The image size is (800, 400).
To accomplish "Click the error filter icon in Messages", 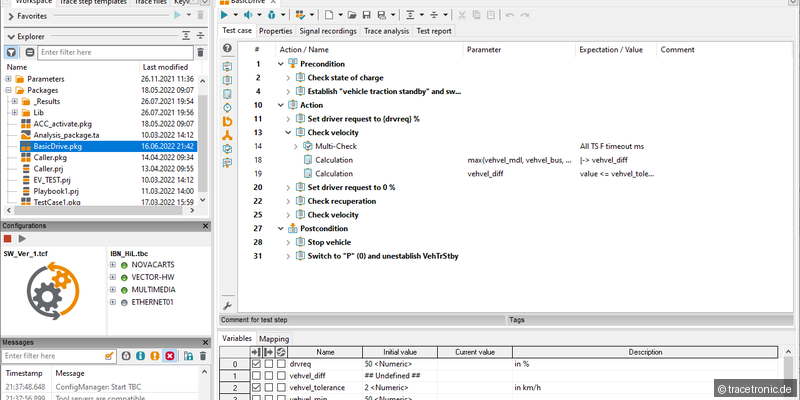I will [x=170, y=356].
